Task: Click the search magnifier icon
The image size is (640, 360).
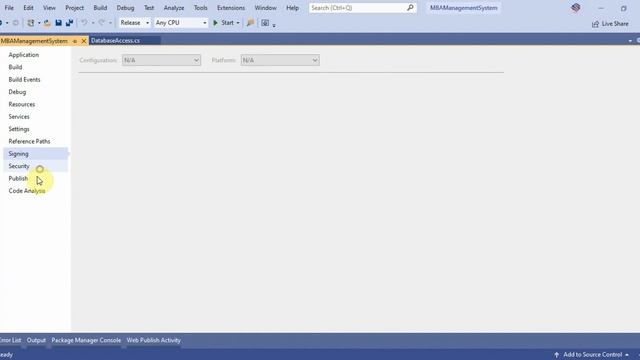Action: (410, 7)
